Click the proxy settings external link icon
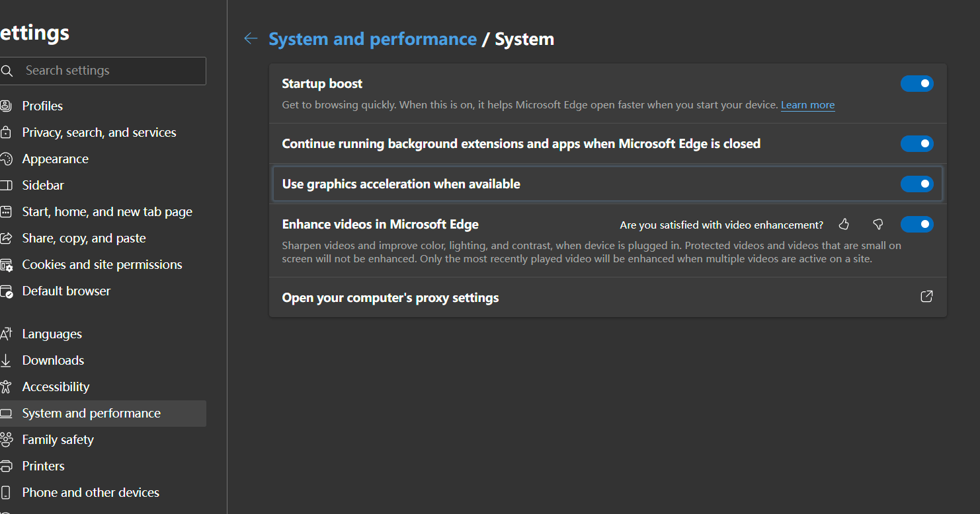Image resolution: width=980 pixels, height=514 pixels. tap(926, 297)
